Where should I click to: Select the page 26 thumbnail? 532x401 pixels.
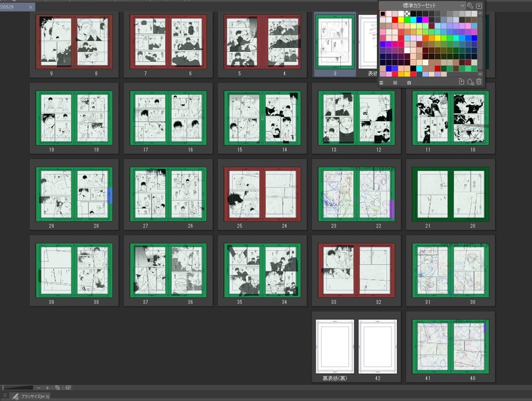point(187,194)
